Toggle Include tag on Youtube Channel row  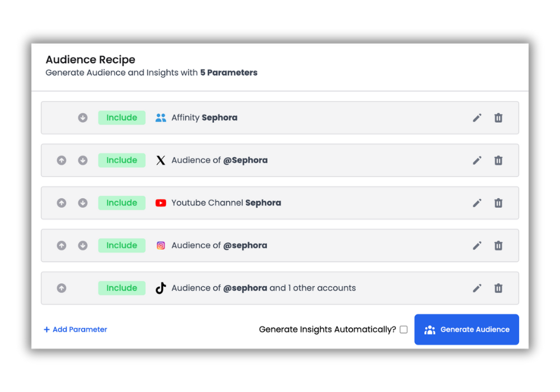coord(122,203)
